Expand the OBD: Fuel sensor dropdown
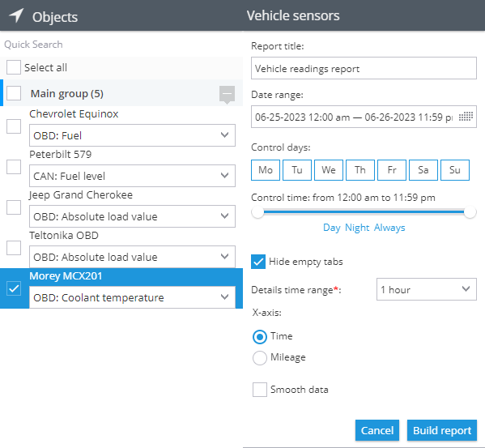The width and height of the screenshot is (485, 448). tap(132, 135)
